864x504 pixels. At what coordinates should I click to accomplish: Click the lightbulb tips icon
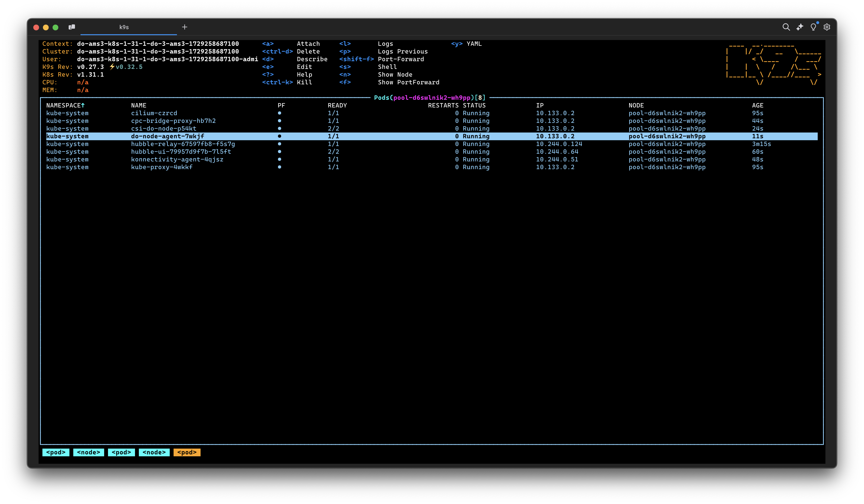tap(813, 27)
